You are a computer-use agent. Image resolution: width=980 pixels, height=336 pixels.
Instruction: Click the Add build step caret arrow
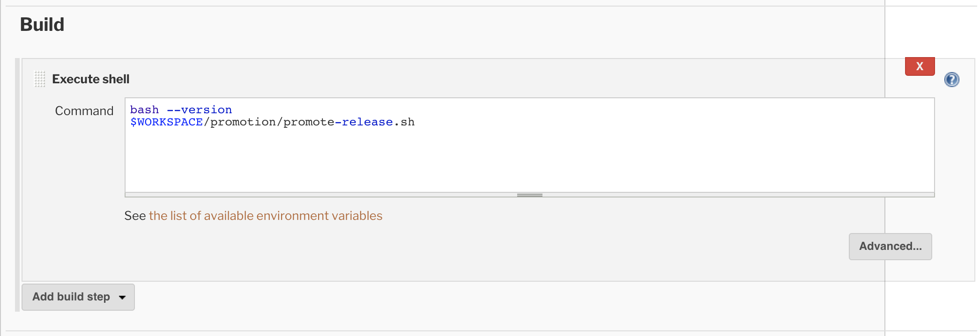pyautogui.click(x=122, y=297)
